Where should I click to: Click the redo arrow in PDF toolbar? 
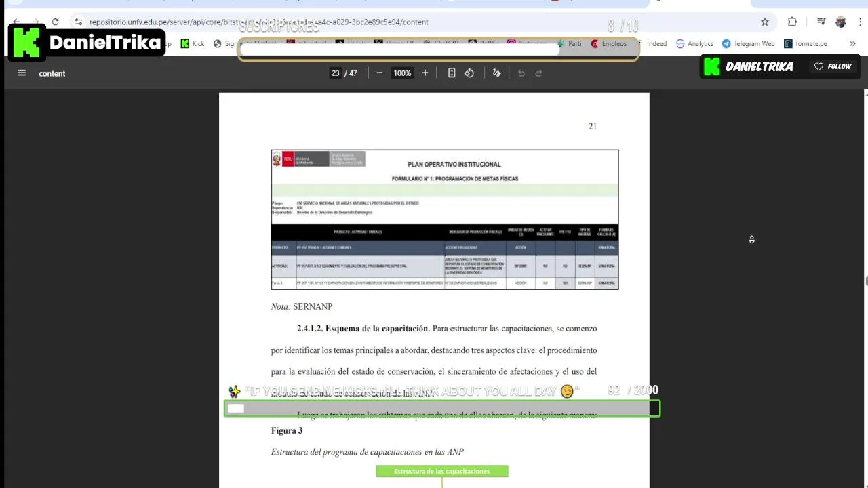(539, 73)
